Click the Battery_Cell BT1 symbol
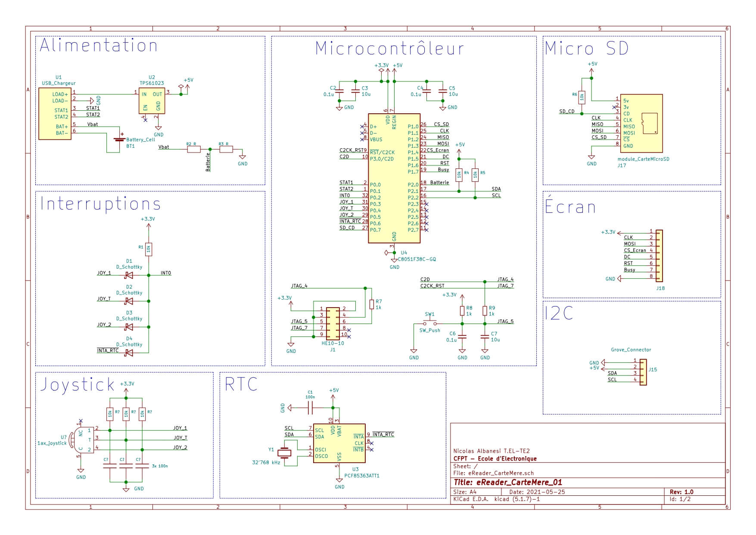Viewport: 756px width, 535px height. [118, 139]
